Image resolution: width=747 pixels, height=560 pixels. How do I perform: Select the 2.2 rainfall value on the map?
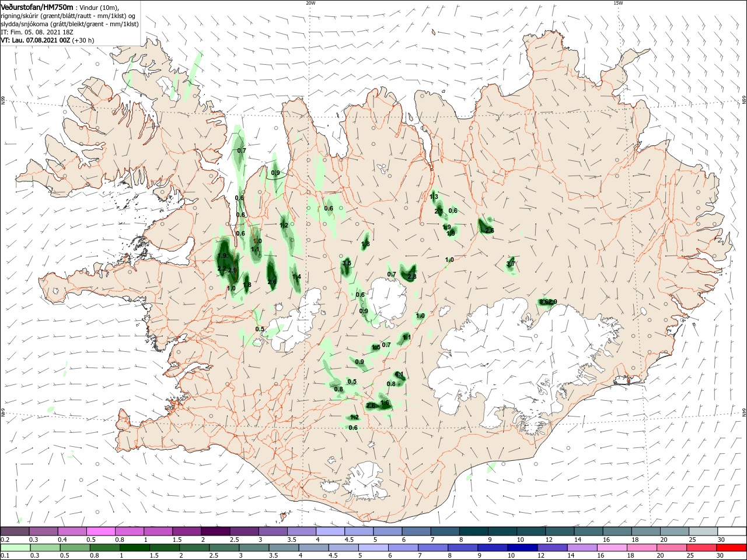221,269
